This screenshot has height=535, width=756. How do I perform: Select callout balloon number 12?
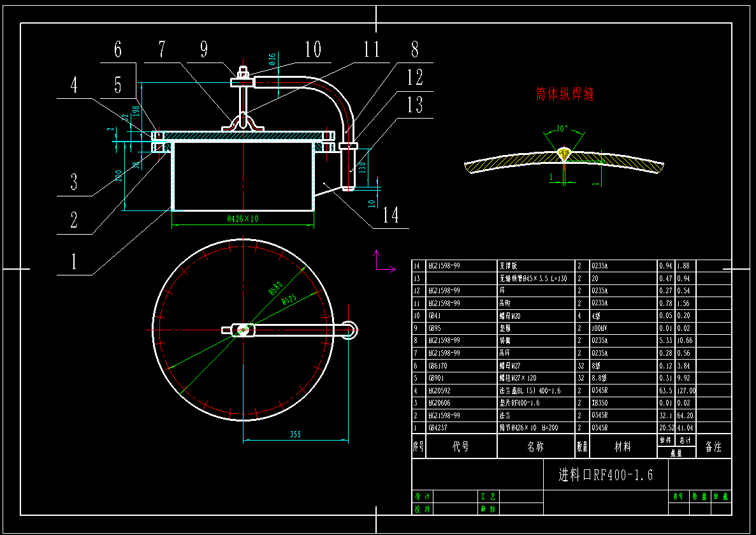(414, 77)
